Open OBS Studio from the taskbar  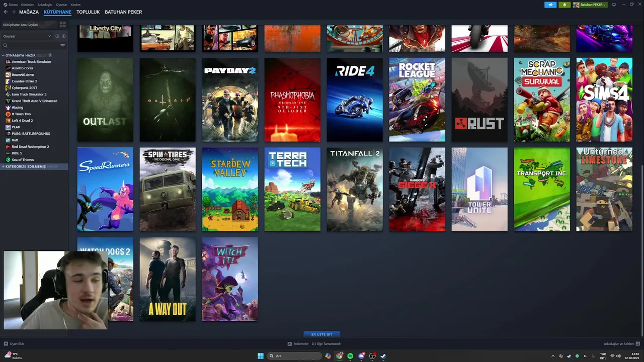[x=372, y=356]
